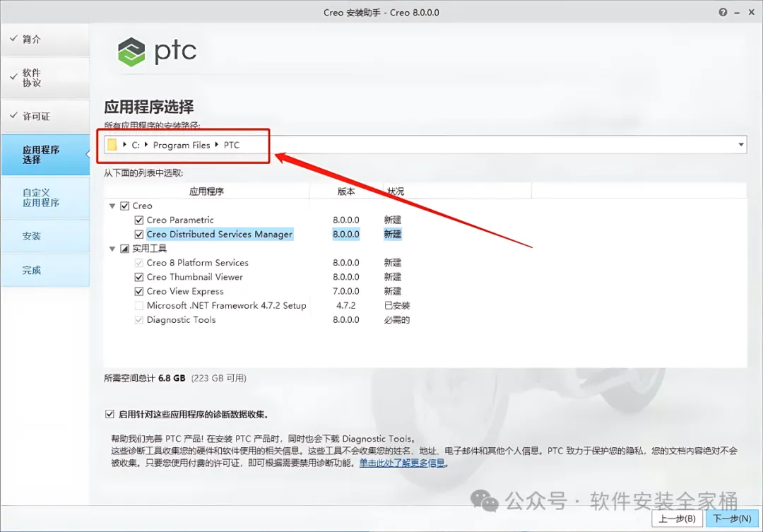Select Creo Distributed Services Manager row label
The width and height of the screenshot is (763, 532).
pos(220,234)
